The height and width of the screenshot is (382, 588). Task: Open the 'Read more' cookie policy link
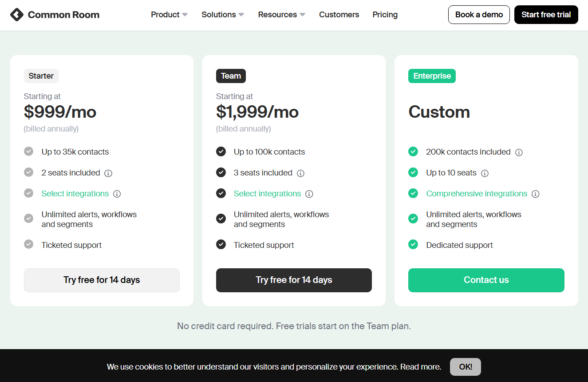coord(420,367)
